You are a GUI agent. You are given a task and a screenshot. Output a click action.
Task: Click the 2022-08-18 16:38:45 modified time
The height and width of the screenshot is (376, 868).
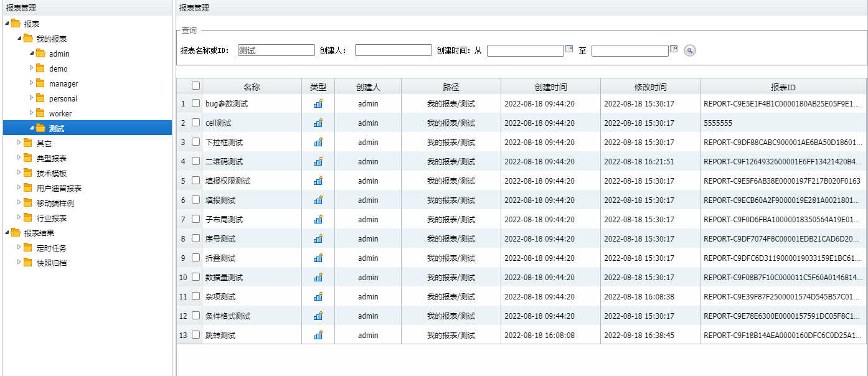pyautogui.click(x=639, y=336)
